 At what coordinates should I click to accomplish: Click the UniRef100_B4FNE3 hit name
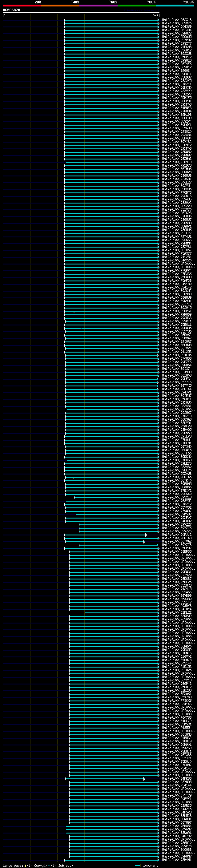coord(177,108)
